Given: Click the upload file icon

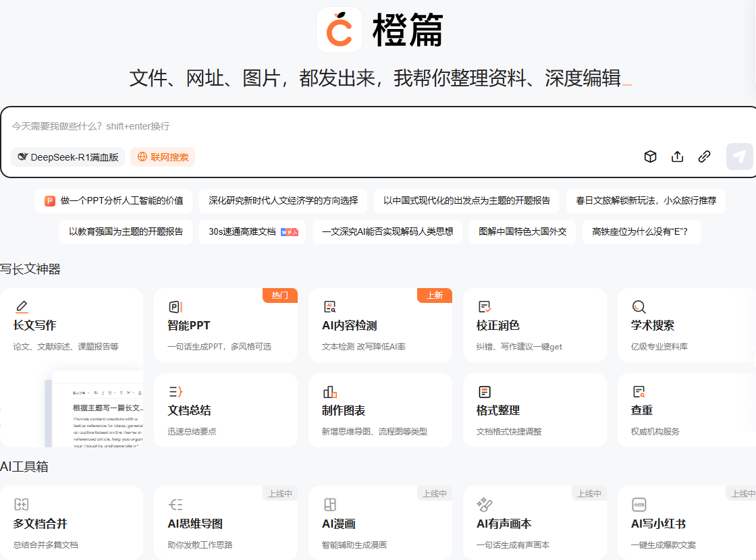Looking at the screenshot, I should pyautogui.click(x=677, y=157).
